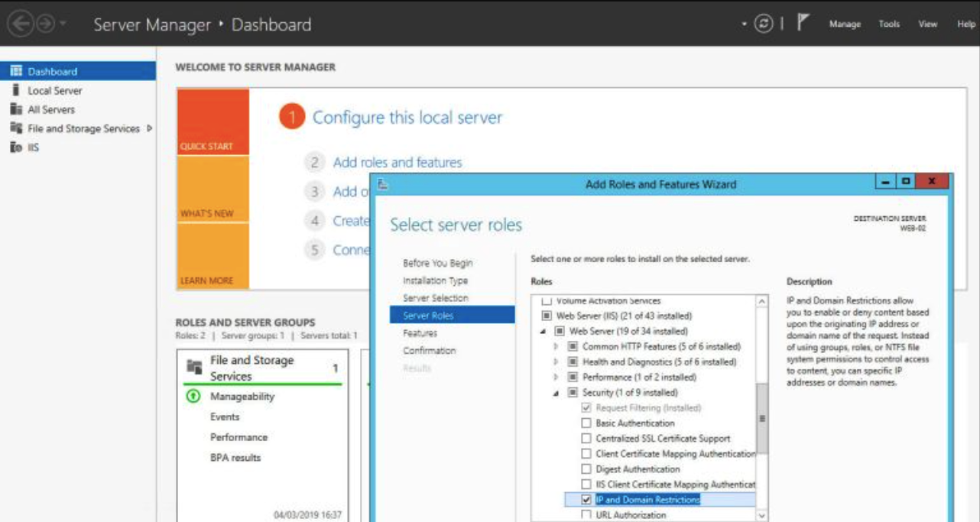
Task: Toggle Volume Activation Services checkbox
Action: (x=547, y=301)
